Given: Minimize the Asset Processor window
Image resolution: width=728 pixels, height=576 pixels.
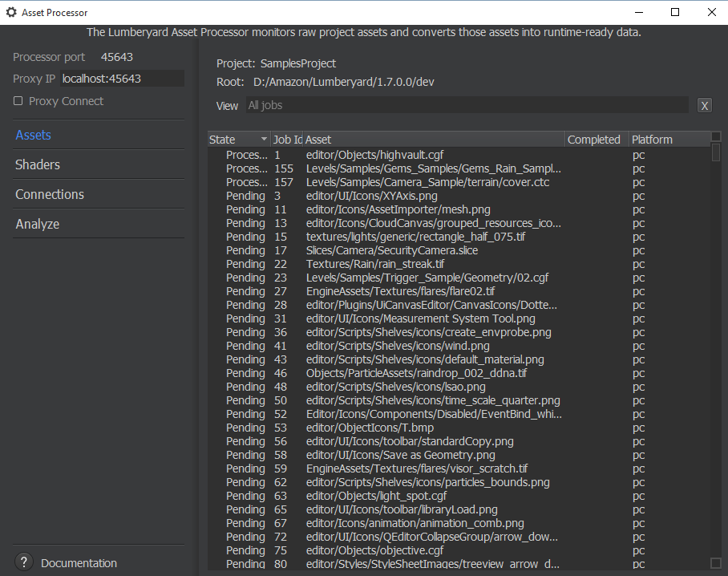Looking at the screenshot, I should (638, 12).
